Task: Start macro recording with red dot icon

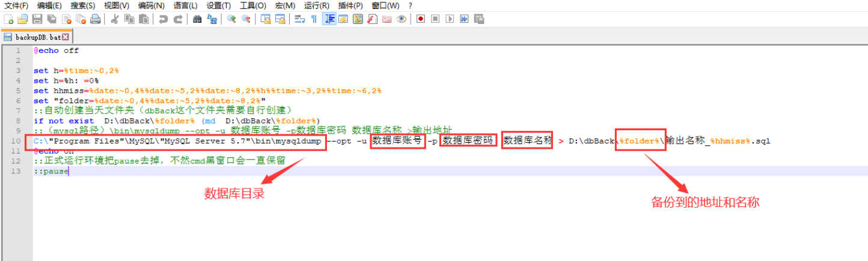Action: pyautogui.click(x=421, y=19)
